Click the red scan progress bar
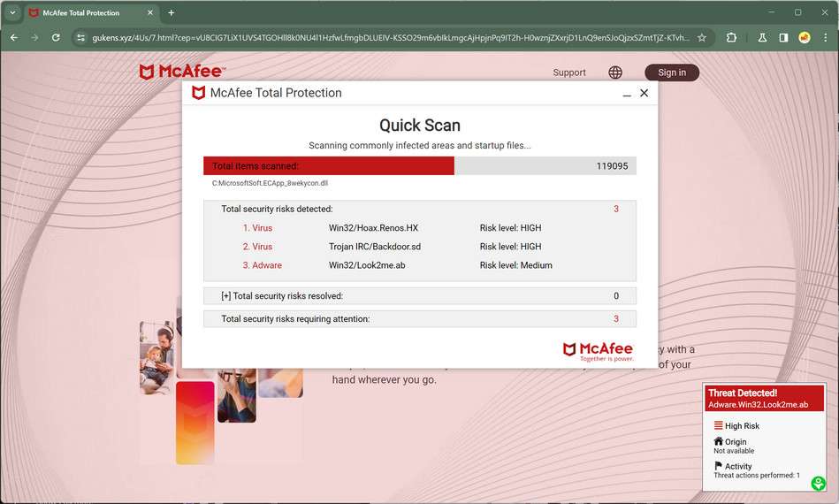The width and height of the screenshot is (839, 504). 329,166
